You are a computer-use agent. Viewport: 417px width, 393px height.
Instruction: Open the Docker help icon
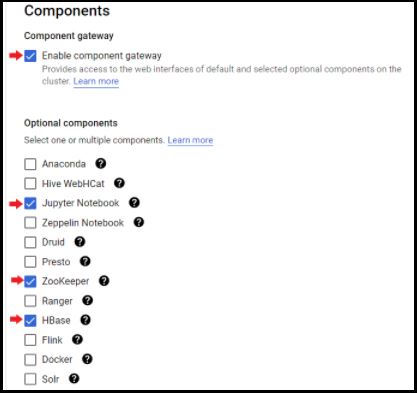point(87,359)
